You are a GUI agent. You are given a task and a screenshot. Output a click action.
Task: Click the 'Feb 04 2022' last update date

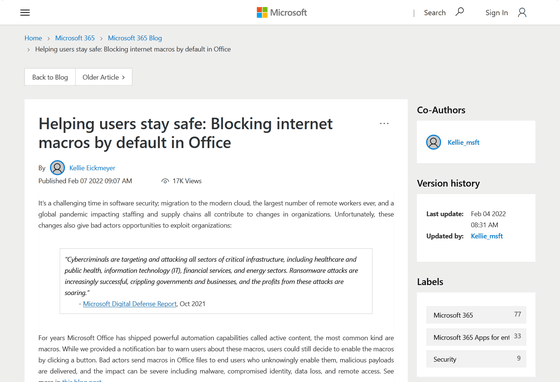coord(488,214)
